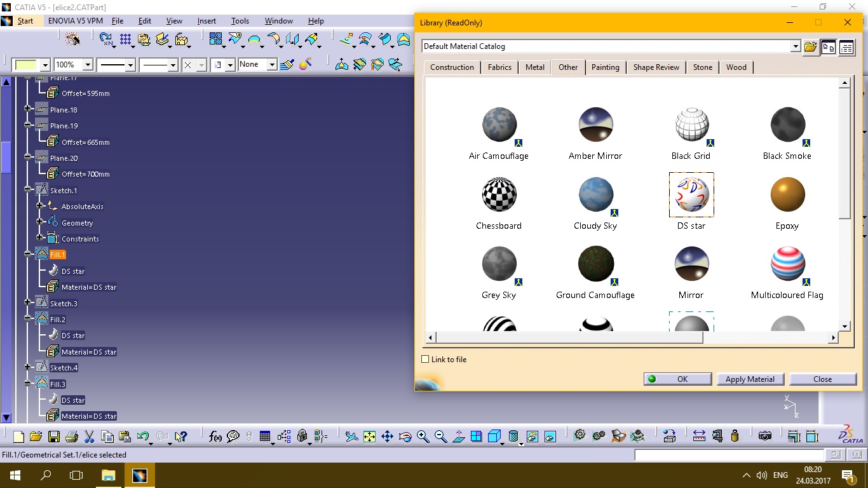This screenshot has width=868, height=488.
Task: Click the OK button
Action: coord(677,379)
